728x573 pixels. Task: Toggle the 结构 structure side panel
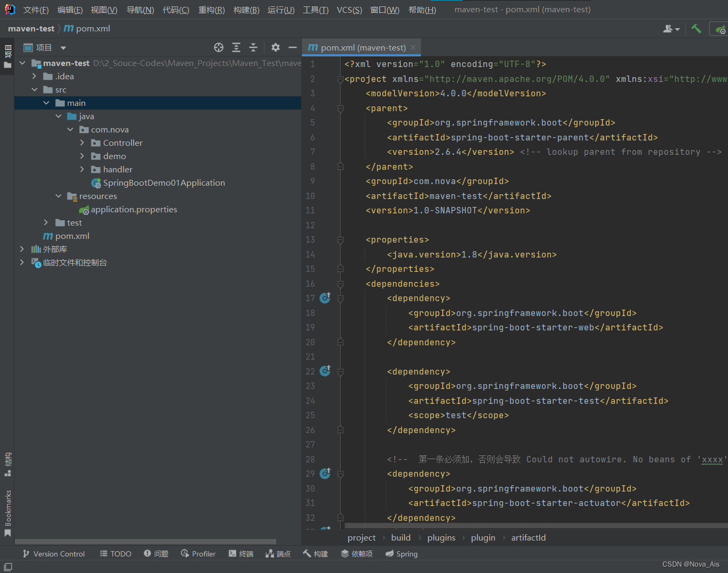7,464
